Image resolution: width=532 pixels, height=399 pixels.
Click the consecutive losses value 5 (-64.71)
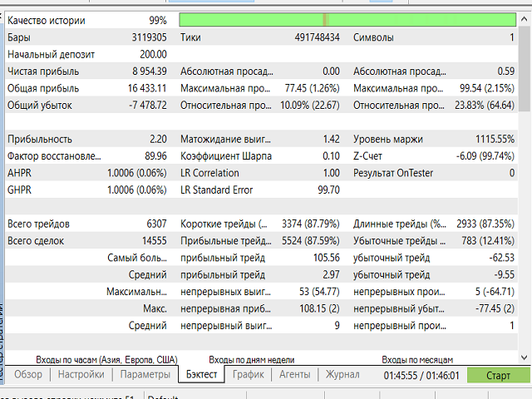click(x=495, y=292)
